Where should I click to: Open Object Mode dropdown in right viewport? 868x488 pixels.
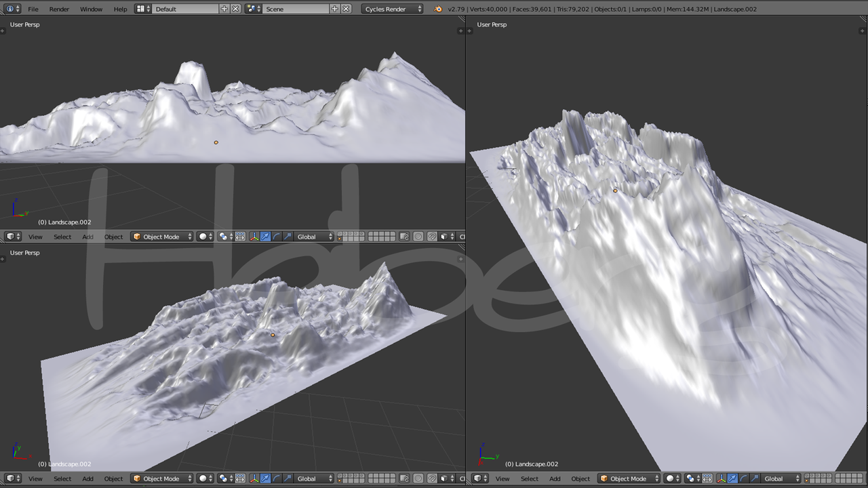[629, 479]
